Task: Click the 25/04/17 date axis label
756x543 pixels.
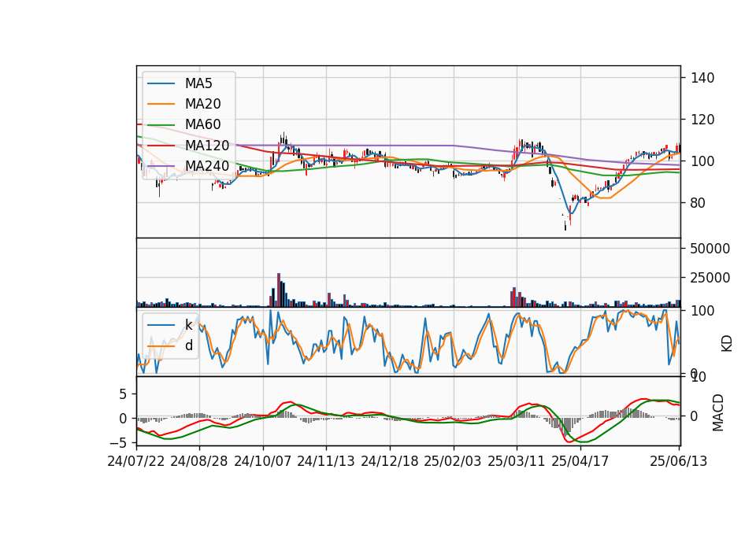Action: tap(580, 461)
